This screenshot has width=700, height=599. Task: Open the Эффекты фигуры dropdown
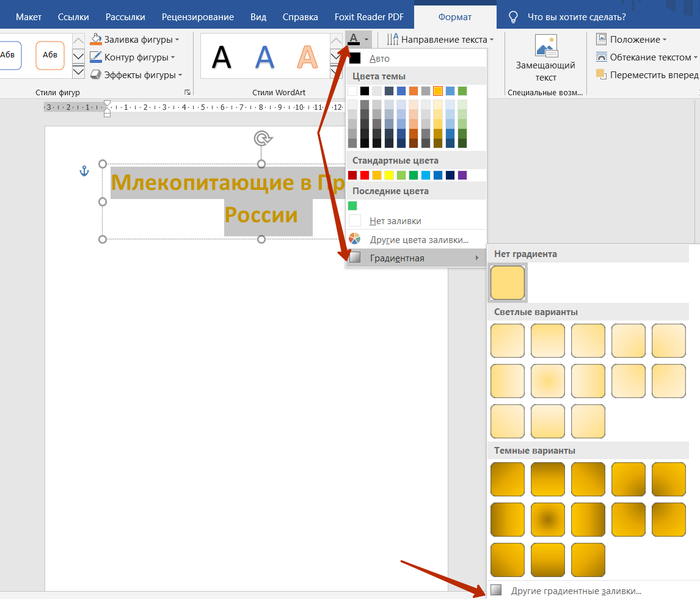pos(136,75)
